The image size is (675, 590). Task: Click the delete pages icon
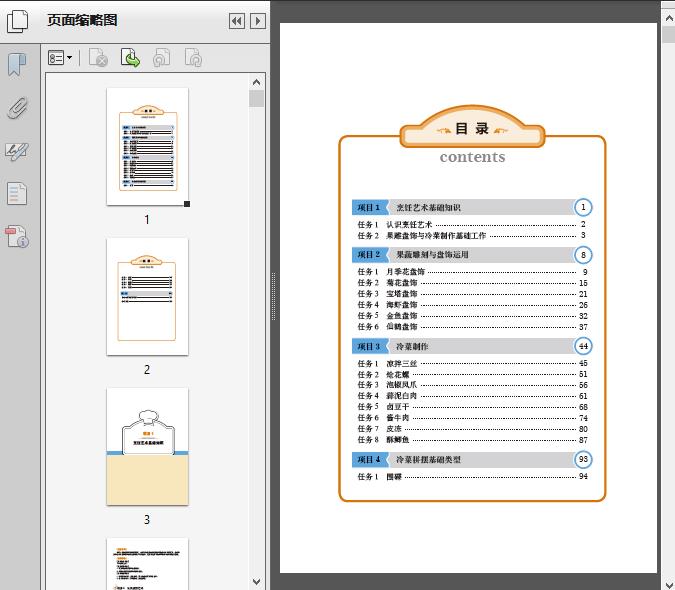(98, 58)
